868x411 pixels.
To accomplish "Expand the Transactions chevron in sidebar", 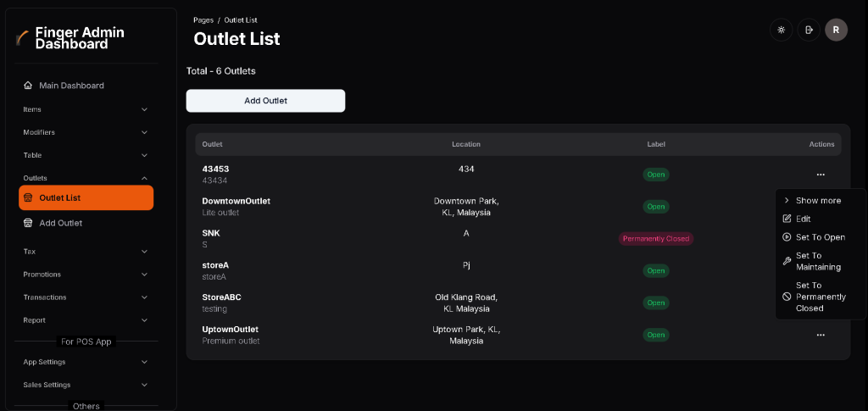I will point(144,297).
